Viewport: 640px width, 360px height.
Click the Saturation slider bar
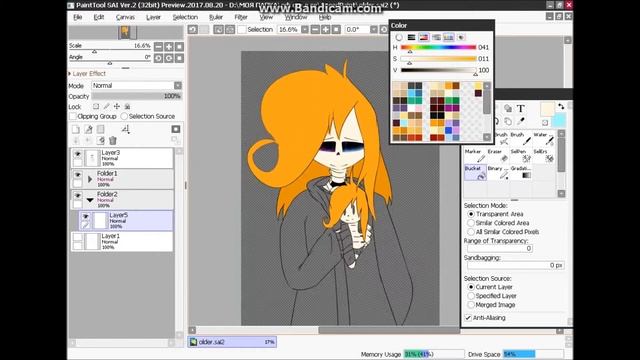coord(438,59)
